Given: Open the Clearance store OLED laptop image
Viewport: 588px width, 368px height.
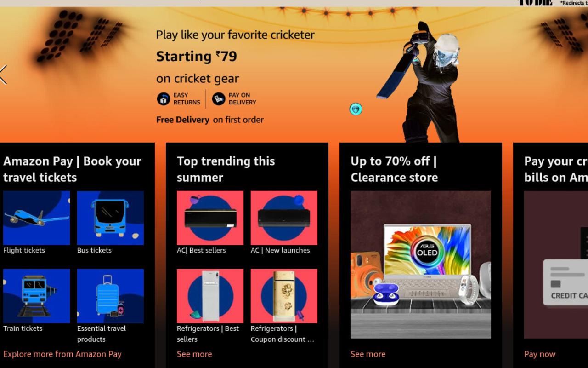Looking at the screenshot, I should pyautogui.click(x=421, y=264).
